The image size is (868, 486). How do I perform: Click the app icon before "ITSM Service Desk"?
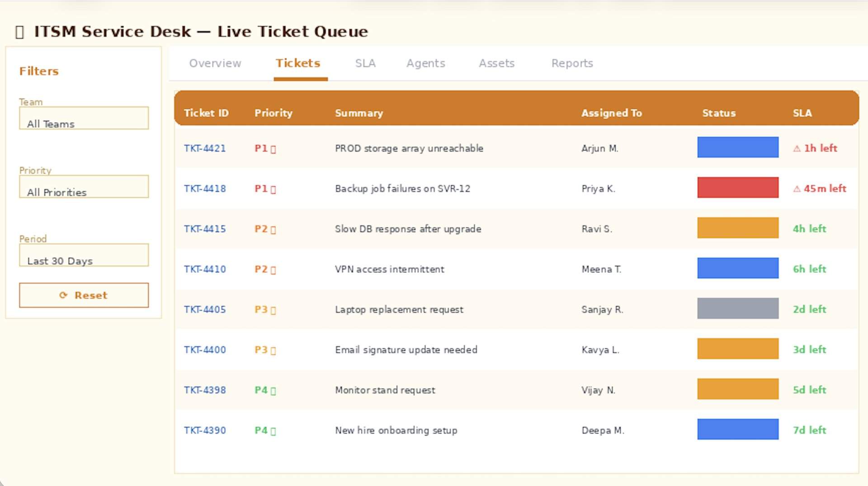[19, 32]
